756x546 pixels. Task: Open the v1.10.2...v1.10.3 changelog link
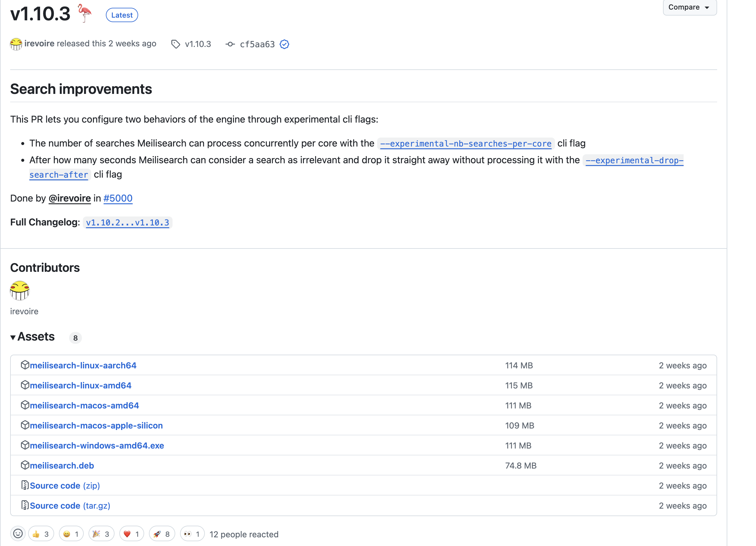(127, 222)
